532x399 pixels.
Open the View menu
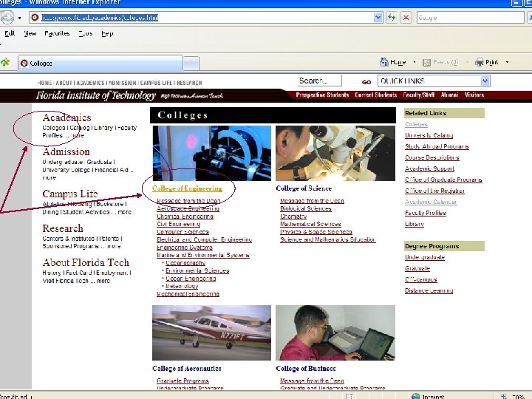pos(30,33)
